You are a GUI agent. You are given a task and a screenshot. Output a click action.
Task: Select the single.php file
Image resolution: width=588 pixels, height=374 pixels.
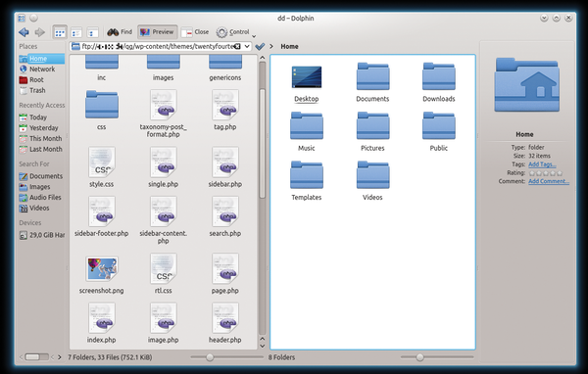(x=163, y=167)
